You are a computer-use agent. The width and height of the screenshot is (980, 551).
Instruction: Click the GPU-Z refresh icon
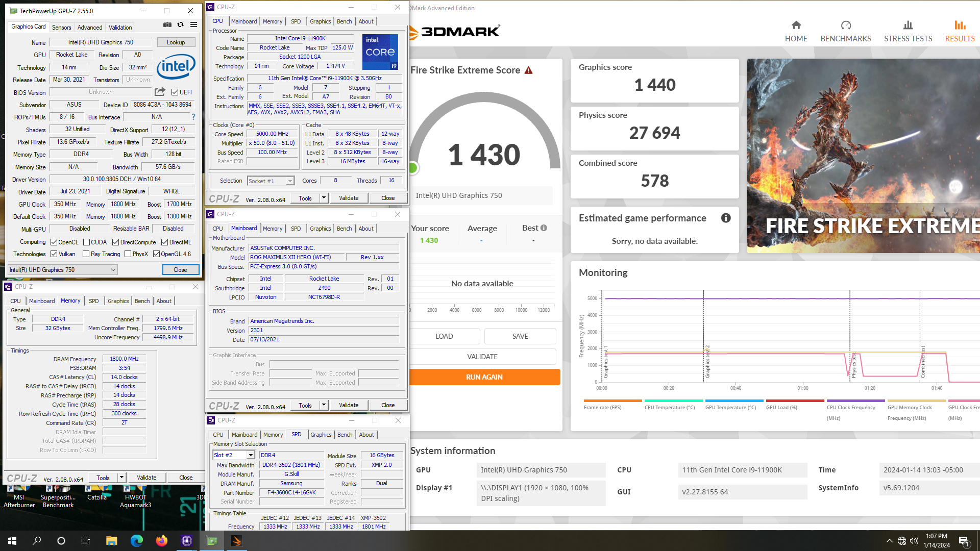click(180, 24)
